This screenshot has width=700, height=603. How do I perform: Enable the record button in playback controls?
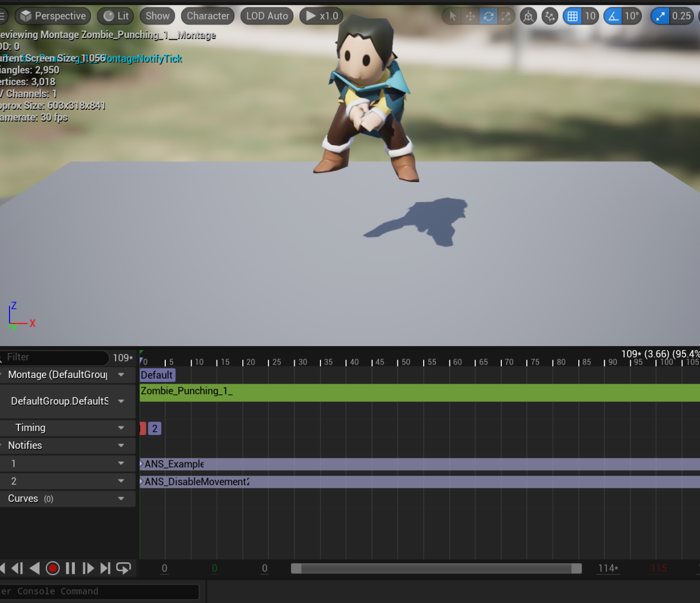point(52,568)
